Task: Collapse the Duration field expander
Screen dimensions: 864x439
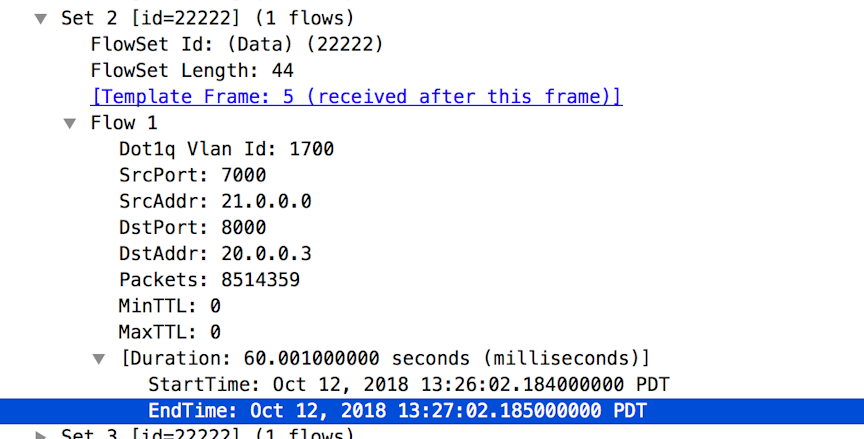Action: [99, 360]
